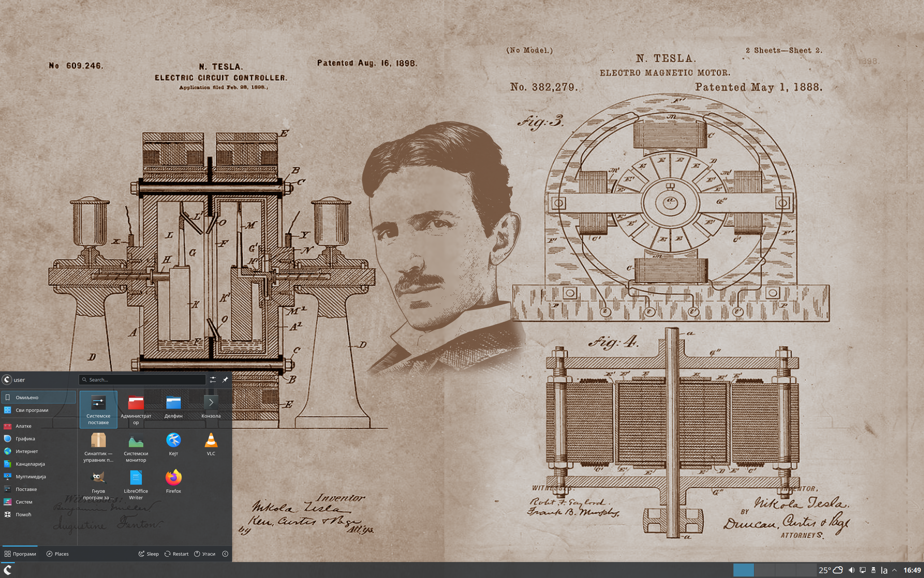The image size is (924, 578).
Task: Open the Кејт text editor
Action: click(x=173, y=447)
